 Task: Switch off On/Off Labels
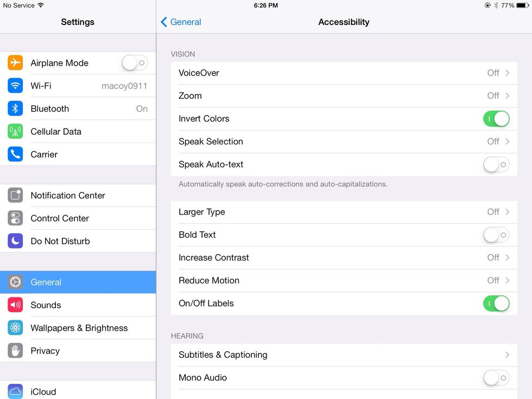click(496, 303)
